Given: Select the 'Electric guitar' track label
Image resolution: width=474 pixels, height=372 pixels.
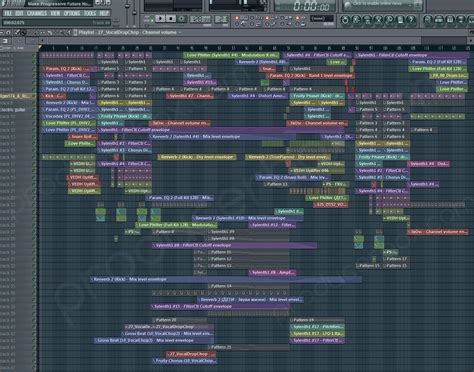Looking at the screenshot, I should point(13,110).
